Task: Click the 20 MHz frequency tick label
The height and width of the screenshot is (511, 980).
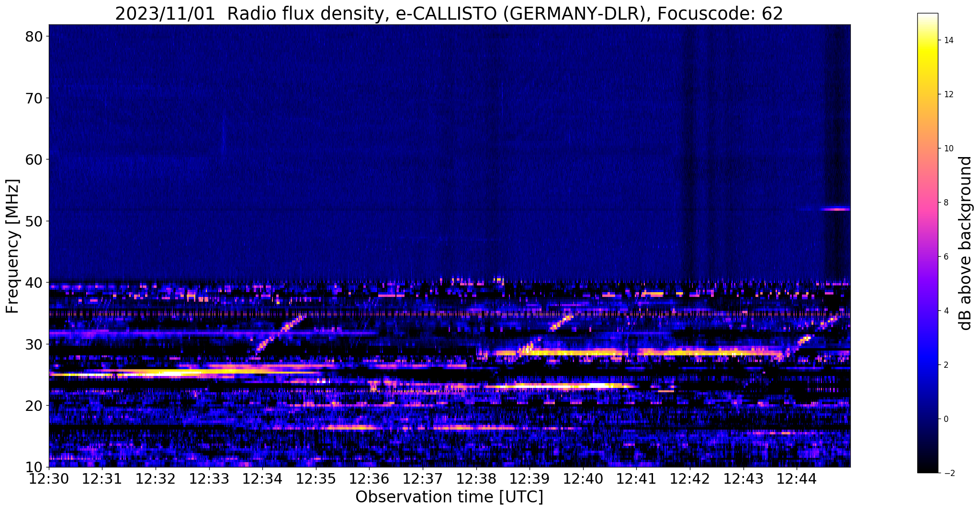Action: click(34, 406)
